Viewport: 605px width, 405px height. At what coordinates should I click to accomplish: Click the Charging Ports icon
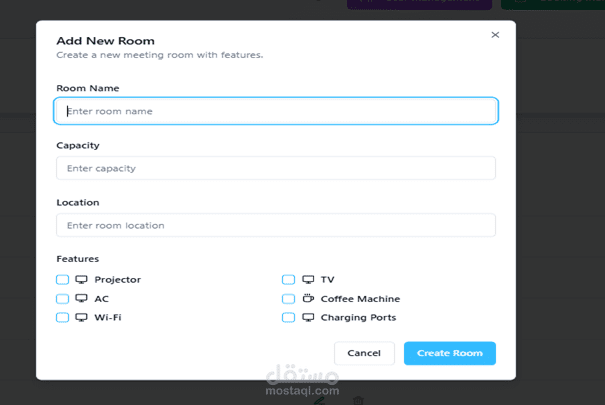308,317
